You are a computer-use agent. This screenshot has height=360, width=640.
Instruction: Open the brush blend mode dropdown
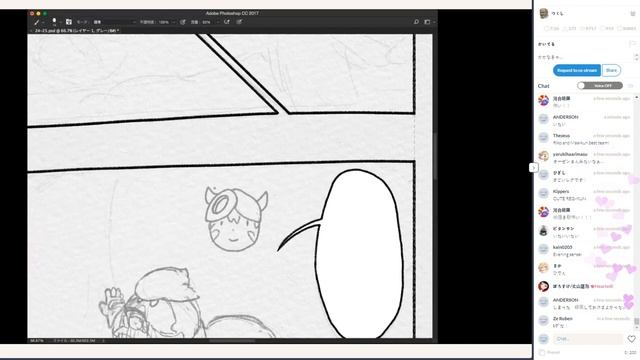pyautogui.click(x=114, y=22)
